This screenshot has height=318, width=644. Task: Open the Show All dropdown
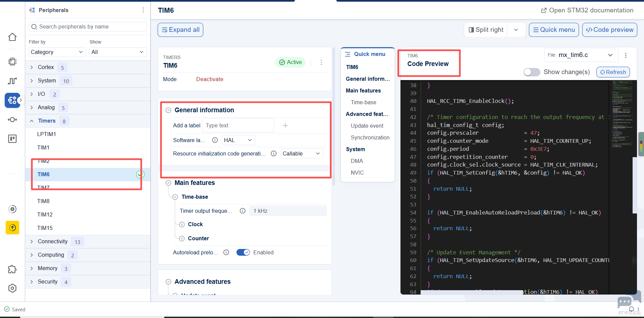(118, 52)
